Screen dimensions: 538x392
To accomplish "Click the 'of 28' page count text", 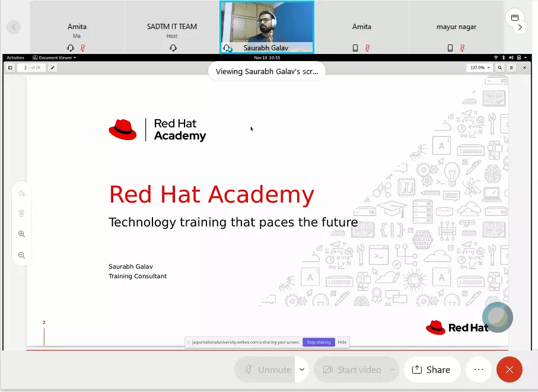I will (x=36, y=68).
